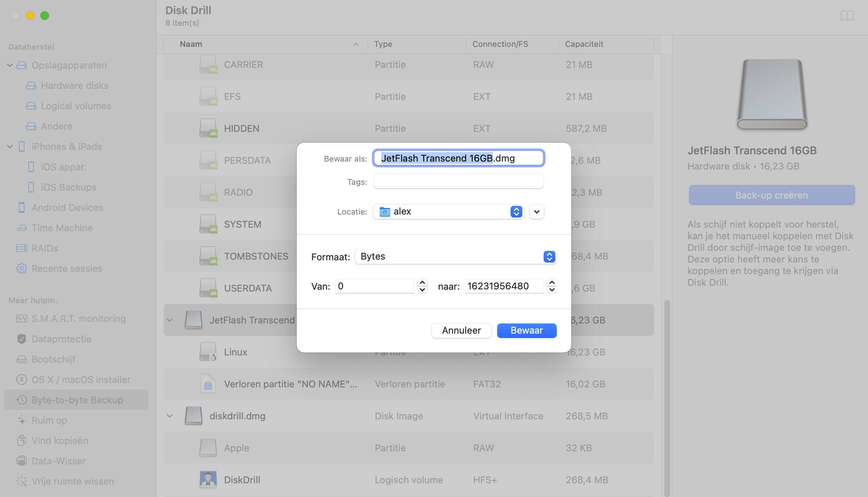Screen dimensions: 868x497
Task: Adjust the naar value stepper
Action: pyautogui.click(x=552, y=286)
